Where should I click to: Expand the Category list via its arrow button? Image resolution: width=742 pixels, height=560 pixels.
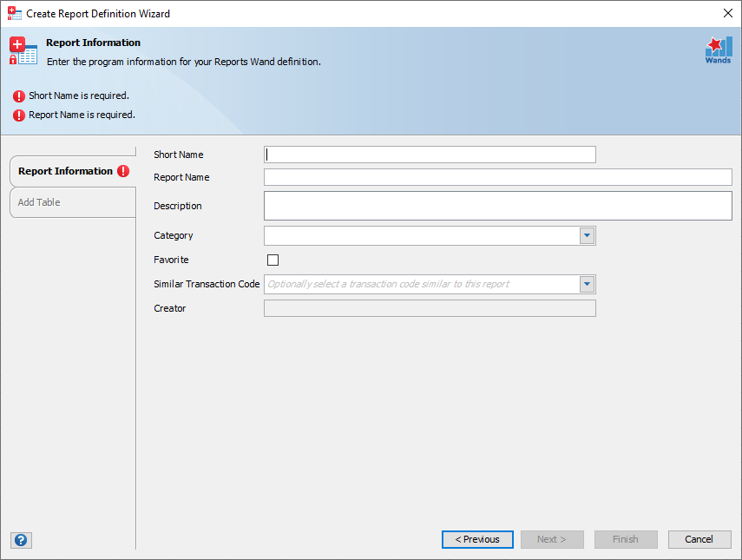pyautogui.click(x=588, y=235)
